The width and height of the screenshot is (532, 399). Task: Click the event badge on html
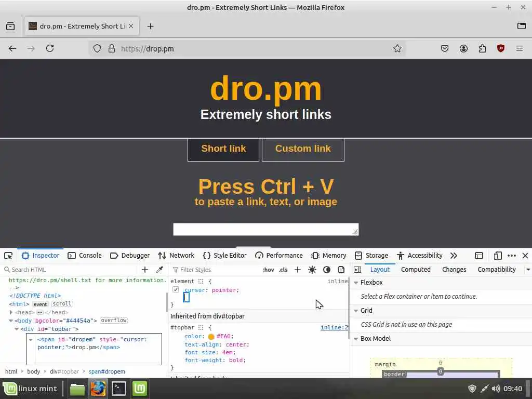pos(41,304)
